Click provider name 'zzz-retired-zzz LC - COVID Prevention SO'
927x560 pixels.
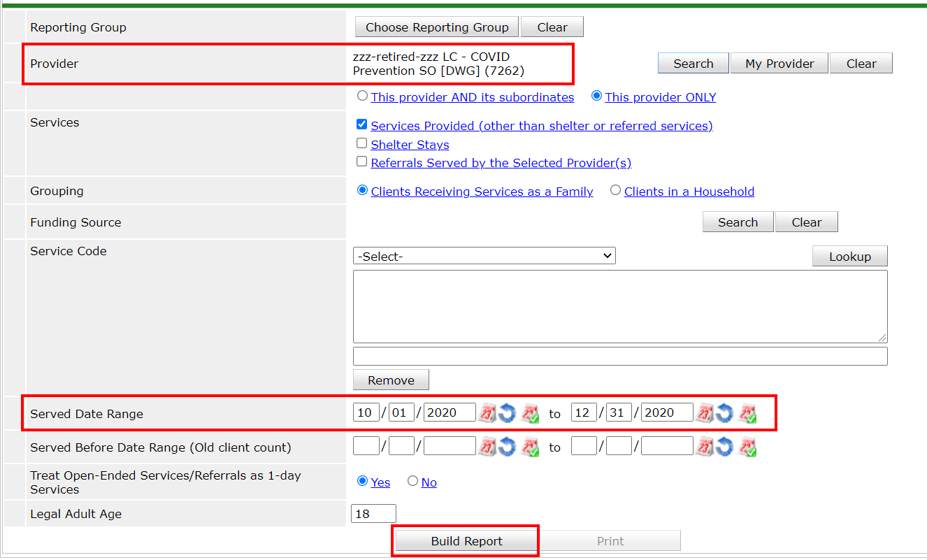click(438, 64)
